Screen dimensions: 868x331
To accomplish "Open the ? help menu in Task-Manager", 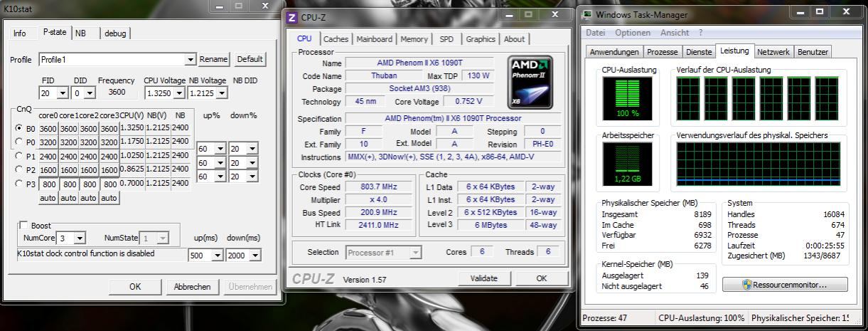I will click(x=700, y=33).
